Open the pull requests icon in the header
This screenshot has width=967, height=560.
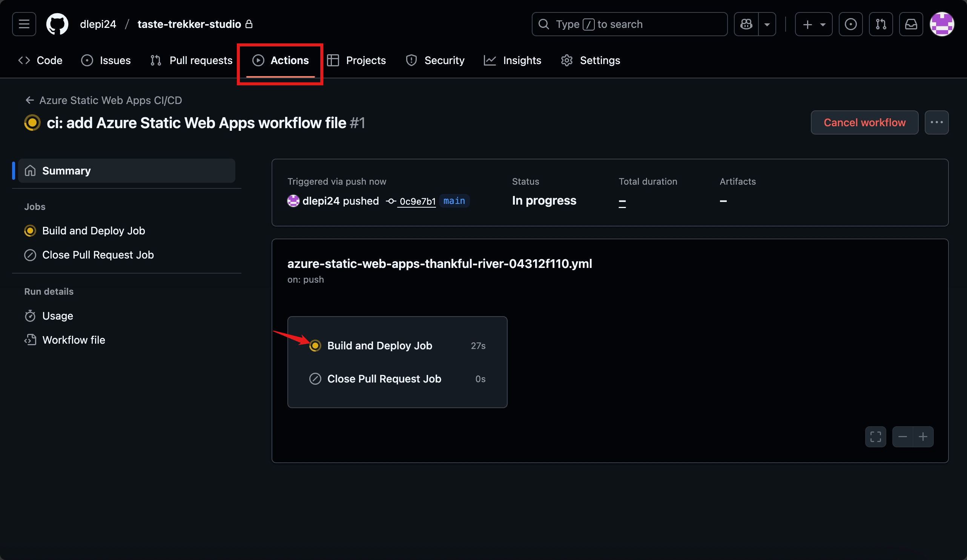[x=881, y=24]
